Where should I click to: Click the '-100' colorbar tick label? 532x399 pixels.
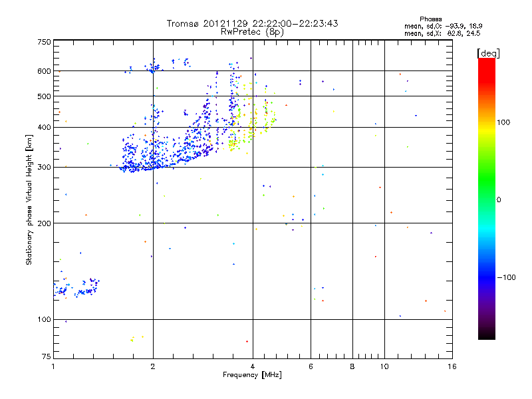(x=507, y=277)
